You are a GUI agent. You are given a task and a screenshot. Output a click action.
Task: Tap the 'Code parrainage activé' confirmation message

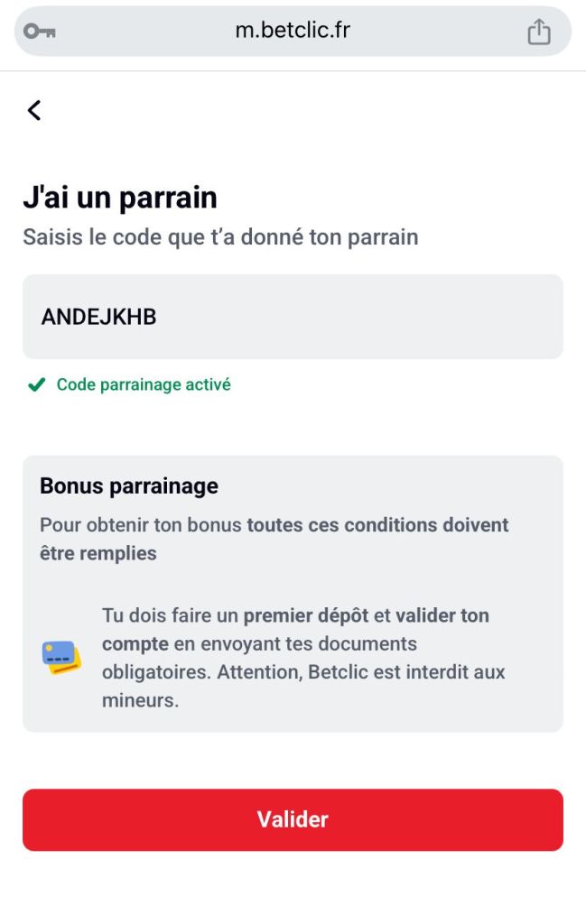pos(144,384)
